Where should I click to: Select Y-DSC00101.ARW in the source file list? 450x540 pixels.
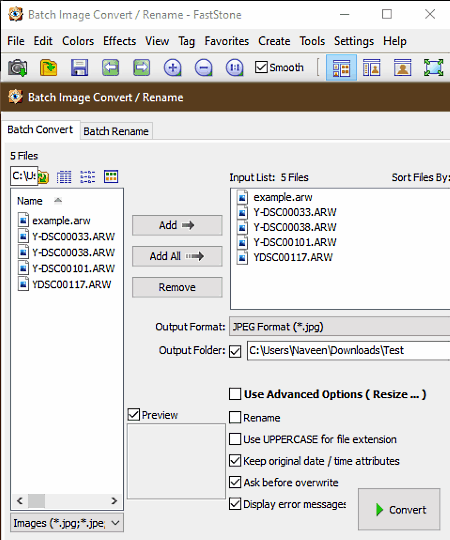[x=66, y=268]
